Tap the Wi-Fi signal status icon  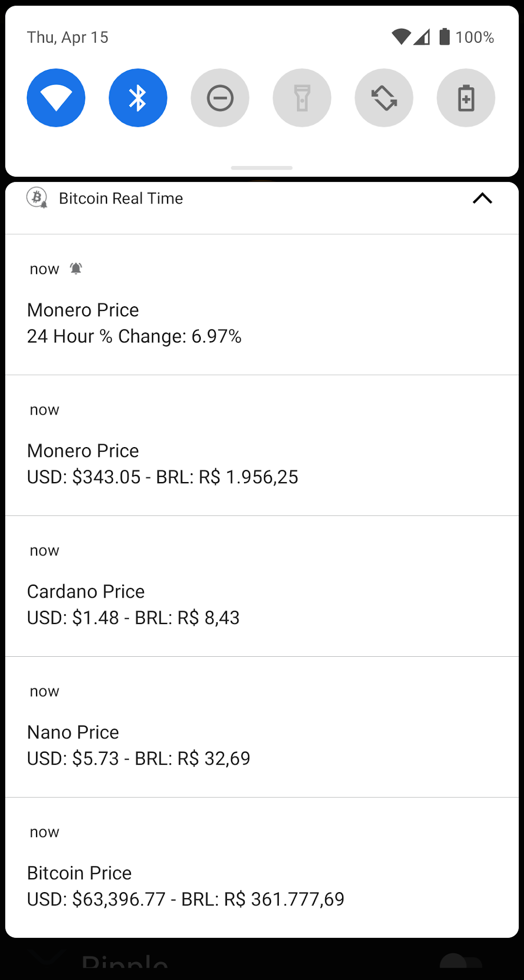401,37
